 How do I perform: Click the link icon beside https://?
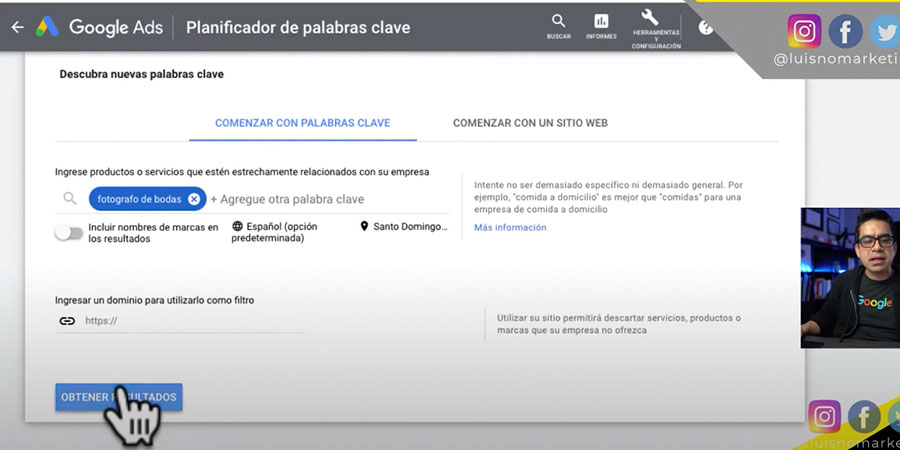click(67, 321)
